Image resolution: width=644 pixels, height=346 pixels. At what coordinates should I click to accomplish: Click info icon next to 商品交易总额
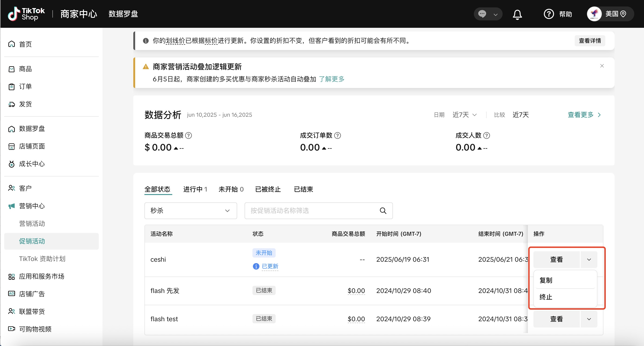[x=188, y=135]
